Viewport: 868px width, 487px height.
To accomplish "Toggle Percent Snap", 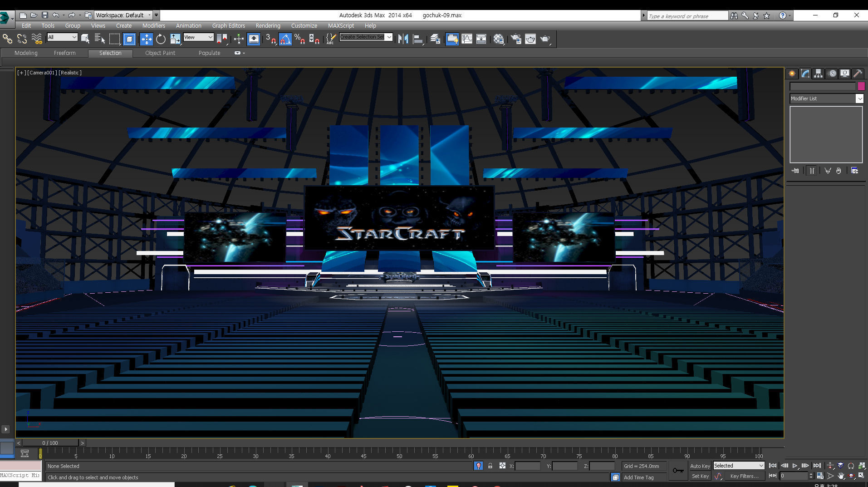I will point(299,39).
